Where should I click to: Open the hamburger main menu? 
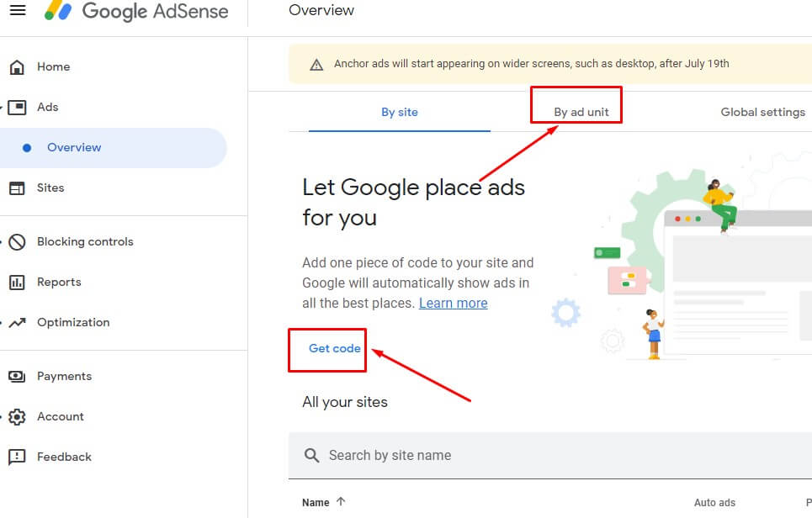tap(18, 10)
